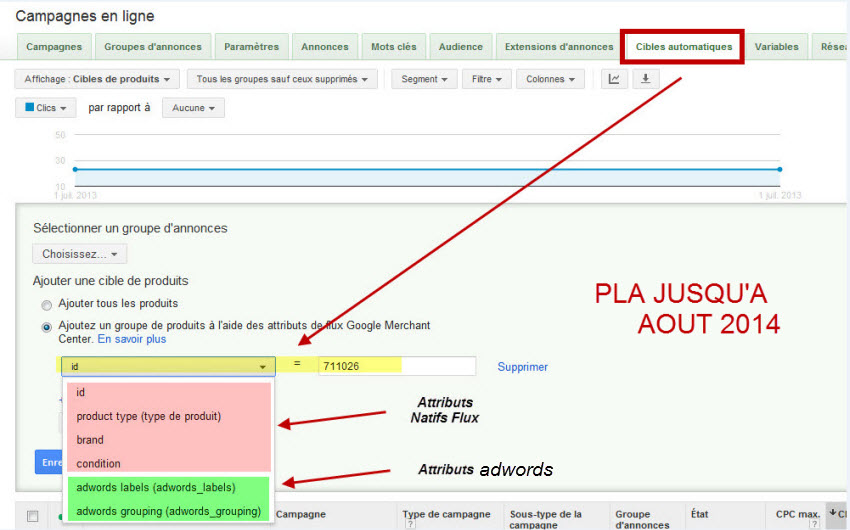Click the right data point on chart line

(780, 170)
